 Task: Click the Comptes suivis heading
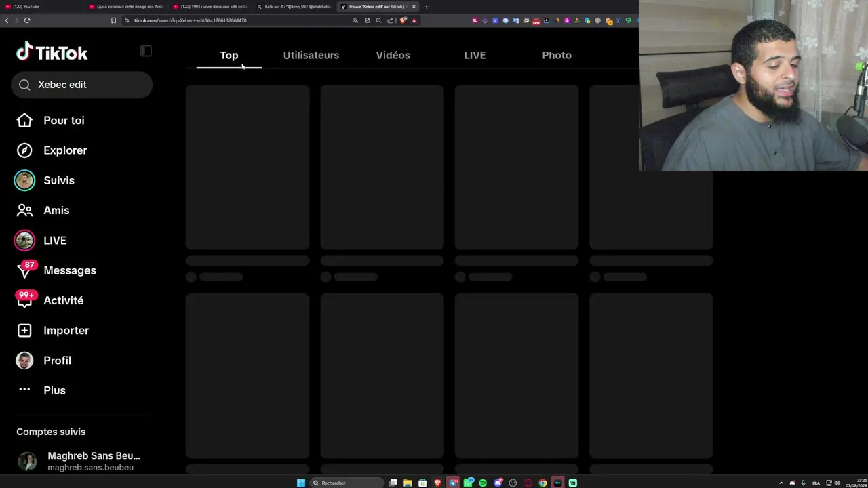51,432
